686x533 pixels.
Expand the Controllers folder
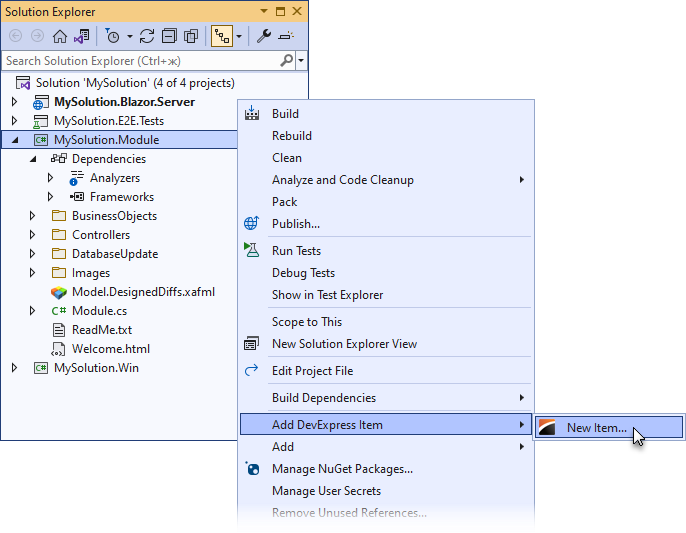click(32, 235)
